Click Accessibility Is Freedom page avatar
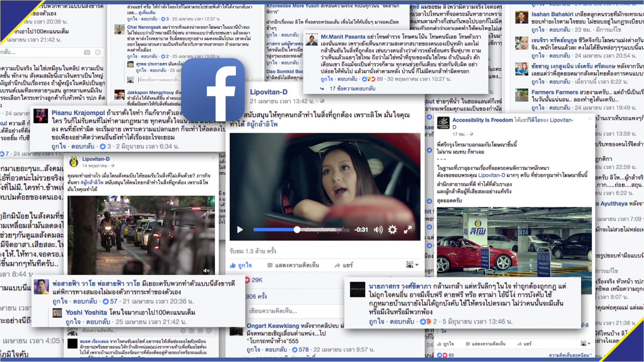Image resolution: width=644 pixels, height=362 pixels. (443, 123)
